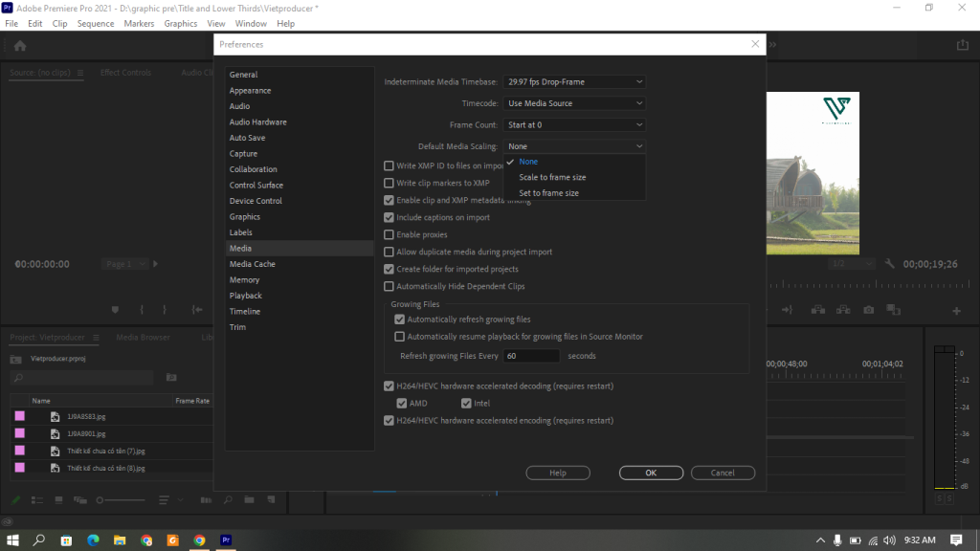Image resolution: width=980 pixels, height=551 pixels.
Task: Uncheck 'Include captions on import'
Action: [x=389, y=218]
